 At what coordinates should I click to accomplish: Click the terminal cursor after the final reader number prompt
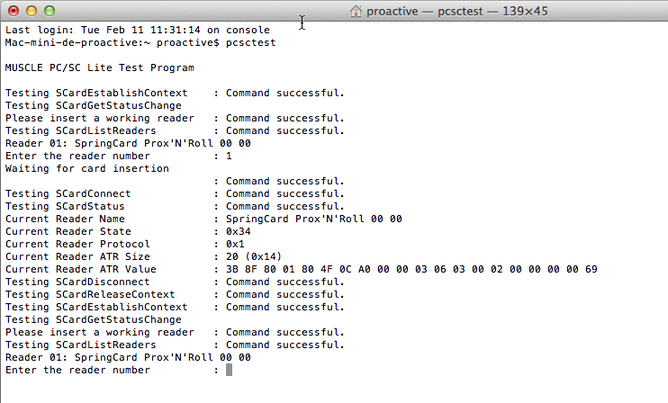tap(229, 370)
